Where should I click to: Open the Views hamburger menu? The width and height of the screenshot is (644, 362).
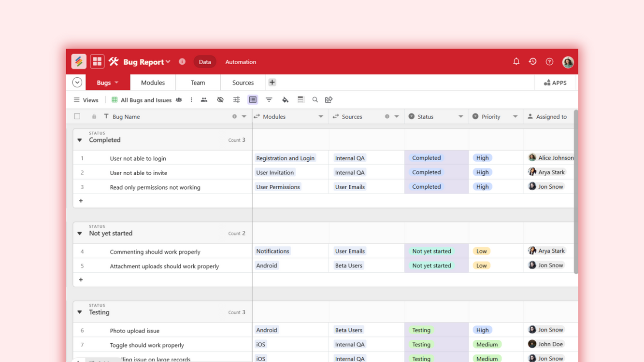coord(86,100)
